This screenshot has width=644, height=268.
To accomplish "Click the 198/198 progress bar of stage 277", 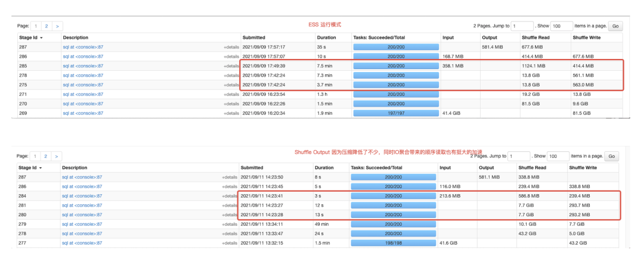I will pos(394,244).
